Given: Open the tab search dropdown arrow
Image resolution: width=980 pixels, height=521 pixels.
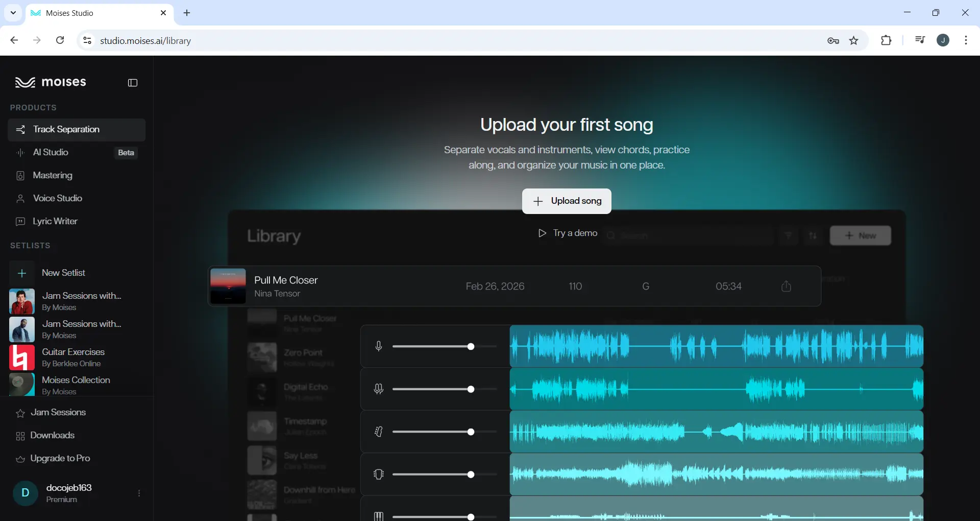Looking at the screenshot, I should pyautogui.click(x=13, y=13).
